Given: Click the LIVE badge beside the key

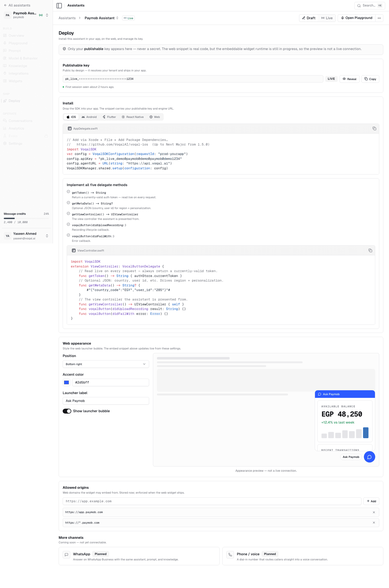Looking at the screenshot, I should pos(331,79).
